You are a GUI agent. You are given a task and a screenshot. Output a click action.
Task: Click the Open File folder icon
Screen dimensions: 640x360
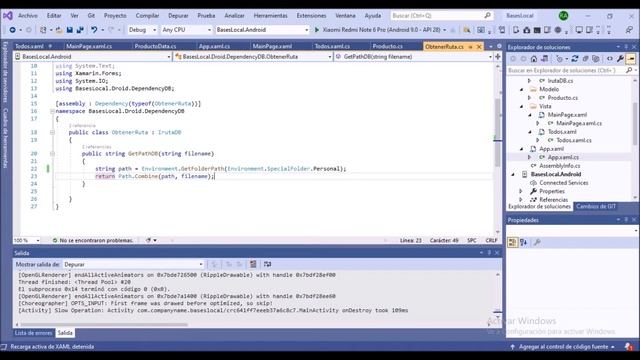[x=59, y=30]
